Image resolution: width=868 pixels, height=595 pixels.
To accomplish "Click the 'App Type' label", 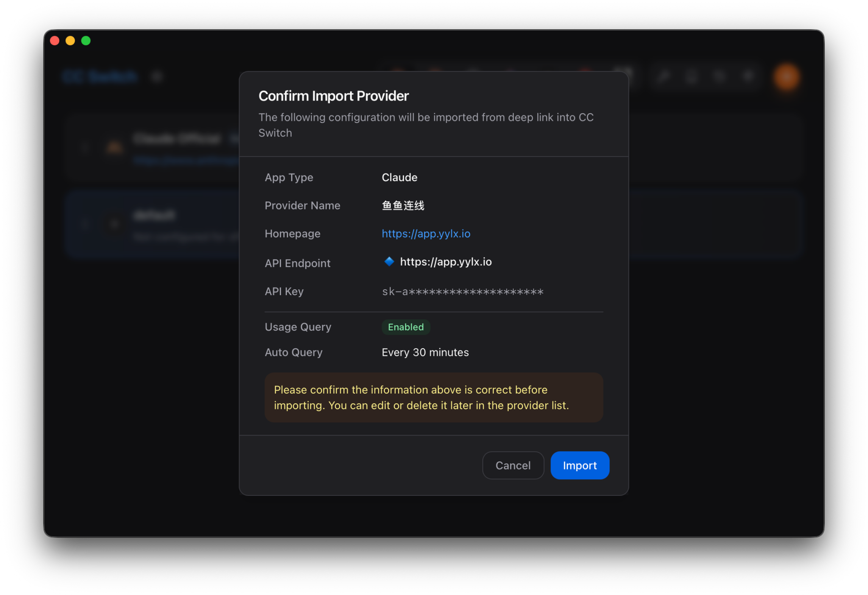I will click(x=289, y=177).
